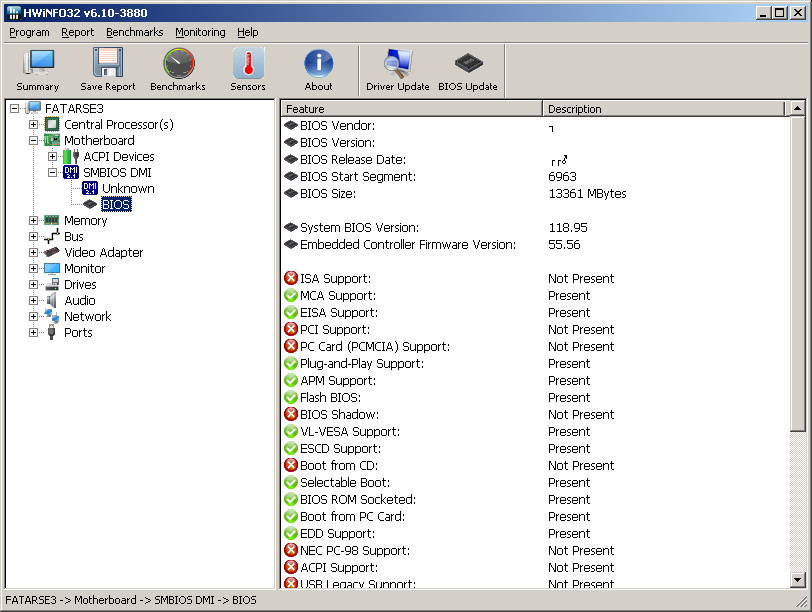The height and width of the screenshot is (612, 812).
Task: Click the Memory module icon
Action: (52, 220)
